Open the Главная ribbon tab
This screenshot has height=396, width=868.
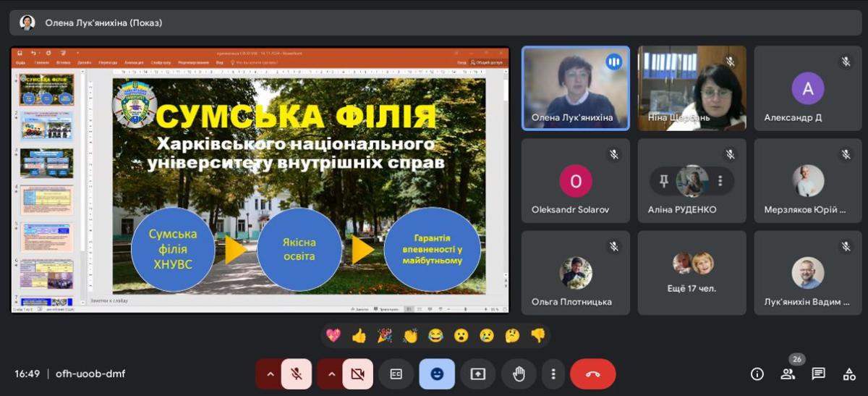pos(43,63)
